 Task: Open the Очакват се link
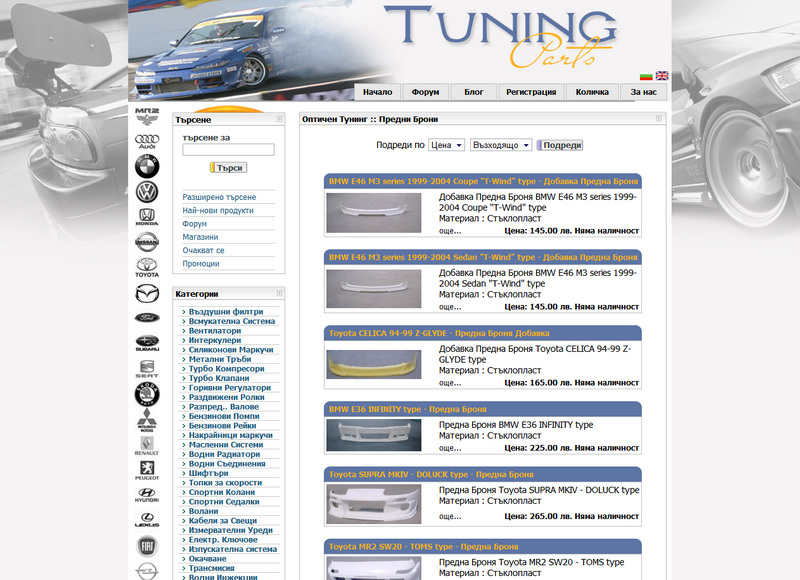(x=204, y=250)
